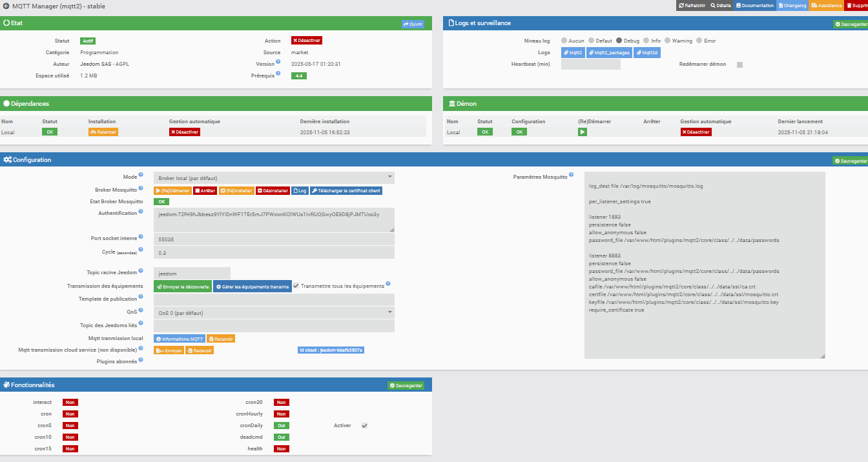The height and width of the screenshot is (462, 868).
Task: Click Envoyer in cloud service row
Action: point(169,350)
